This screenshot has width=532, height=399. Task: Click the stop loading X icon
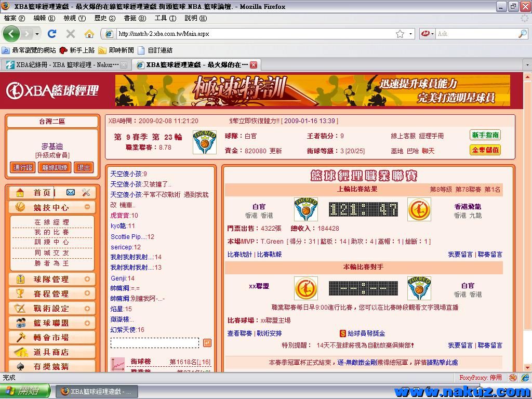(71, 34)
